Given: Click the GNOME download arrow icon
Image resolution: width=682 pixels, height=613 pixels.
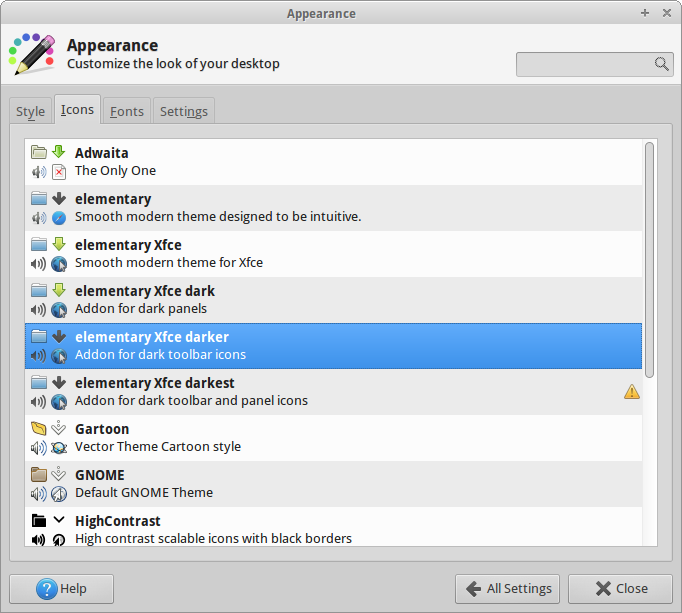Looking at the screenshot, I should pos(59,474).
